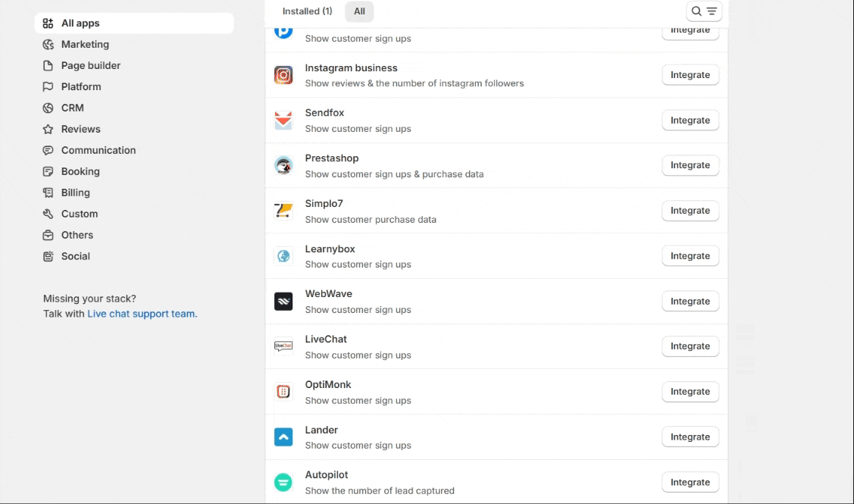Integrate the LiveChat app
Image resolution: width=854 pixels, height=504 pixels.
[690, 346]
